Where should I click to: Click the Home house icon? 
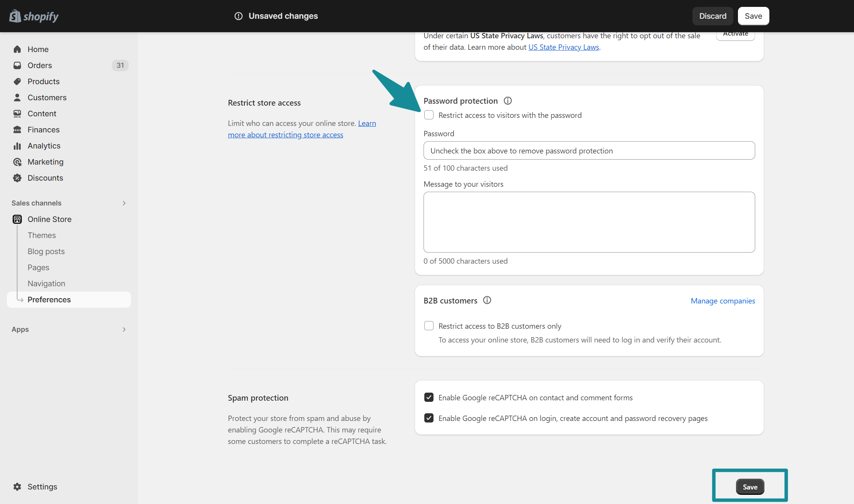point(17,49)
